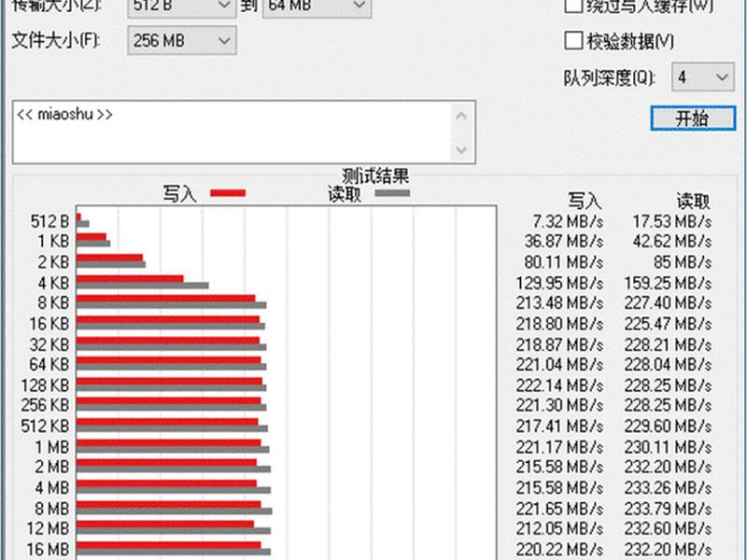This screenshot has width=747, height=560.
Task: Toggle the 校验数据 verify data checkbox
Action: click(573, 40)
